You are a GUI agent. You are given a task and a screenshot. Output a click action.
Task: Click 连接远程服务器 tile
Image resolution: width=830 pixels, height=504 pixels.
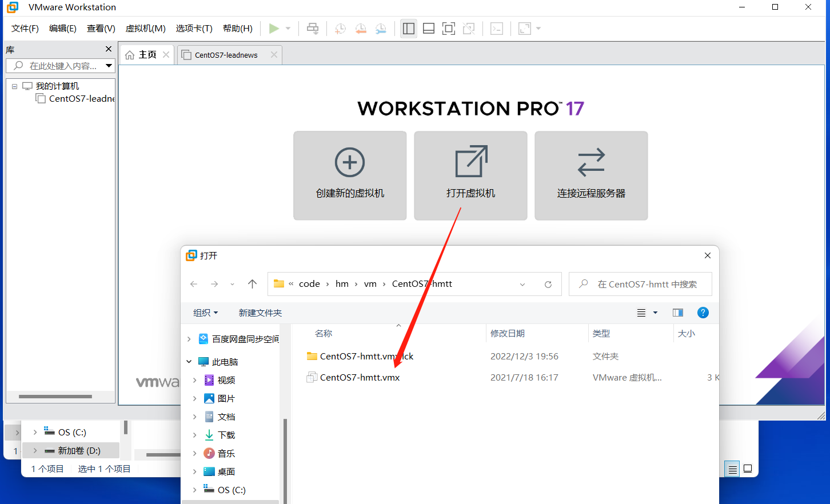click(x=591, y=175)
